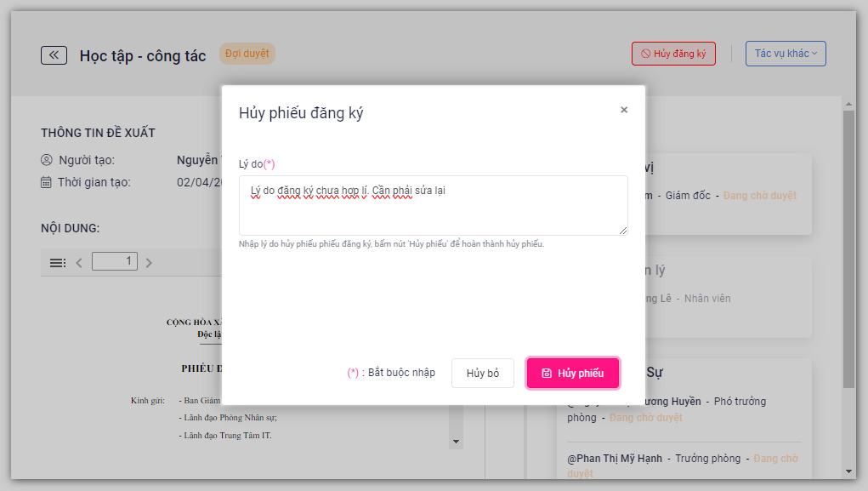
Task: Click the page scrollbar down arrow
Action: click(x=848, y=471)
